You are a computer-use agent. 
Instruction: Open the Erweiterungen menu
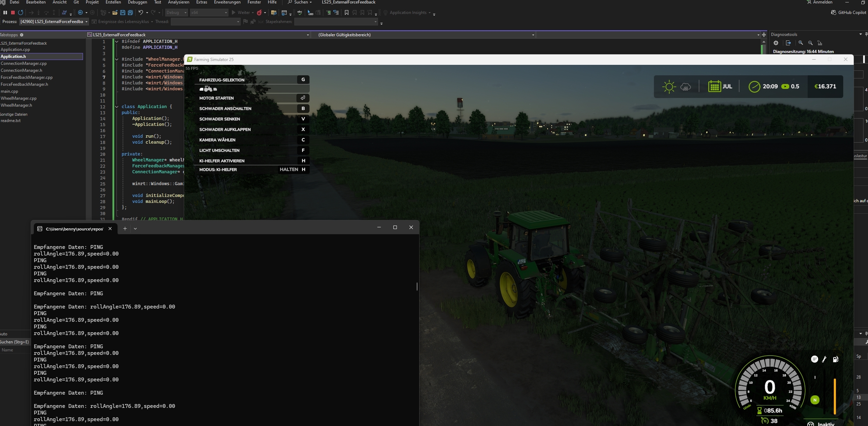[x=227, y=2]
